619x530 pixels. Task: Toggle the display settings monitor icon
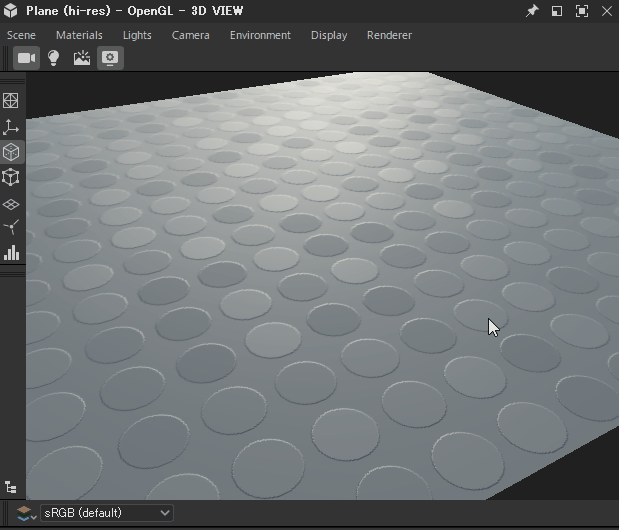(110, 58)
